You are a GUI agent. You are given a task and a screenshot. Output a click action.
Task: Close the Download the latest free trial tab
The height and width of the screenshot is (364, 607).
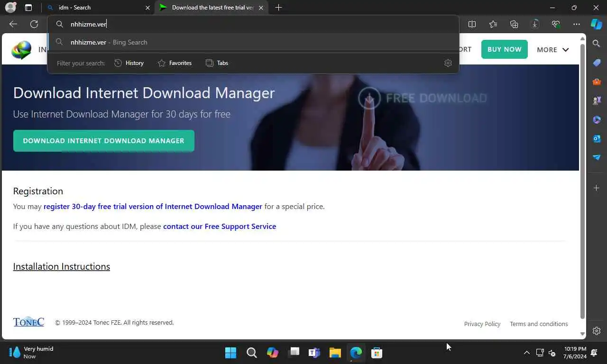tap(261, 8)
